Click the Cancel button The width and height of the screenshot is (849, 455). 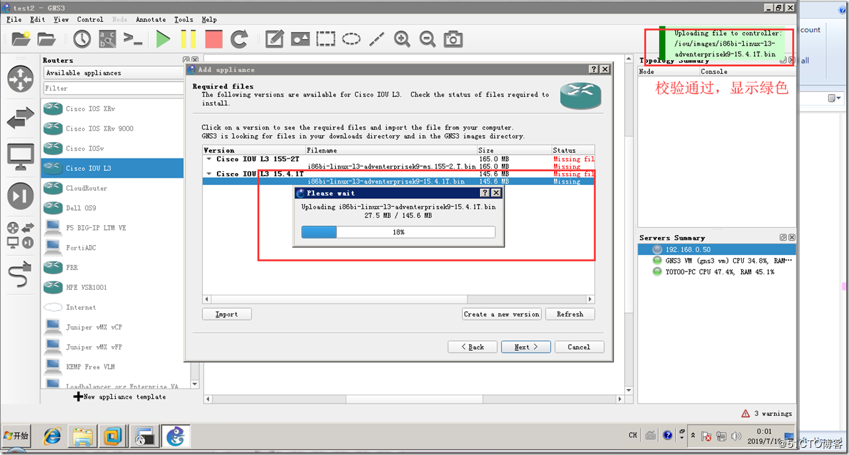pyautogui.click(x=579, y=347)
